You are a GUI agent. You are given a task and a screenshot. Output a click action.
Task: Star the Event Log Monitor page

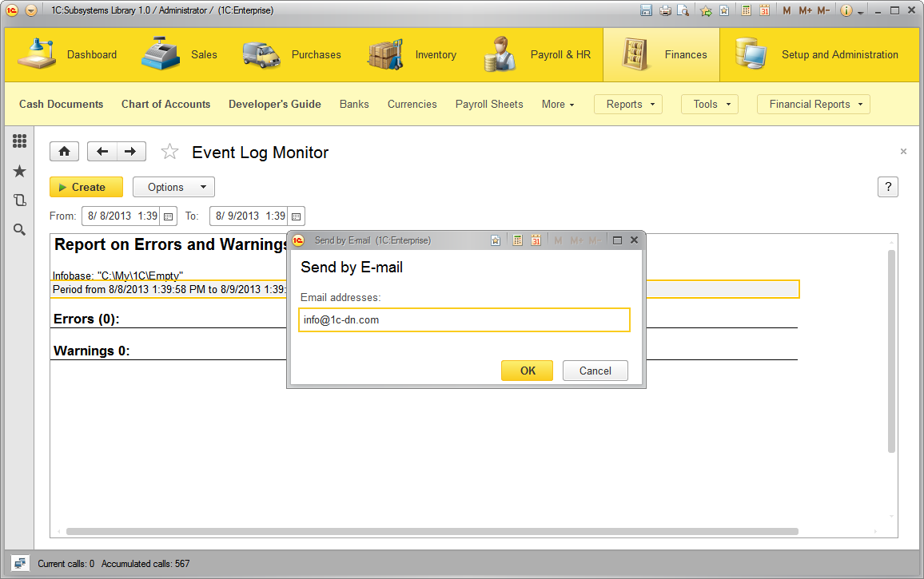[169, 152]
